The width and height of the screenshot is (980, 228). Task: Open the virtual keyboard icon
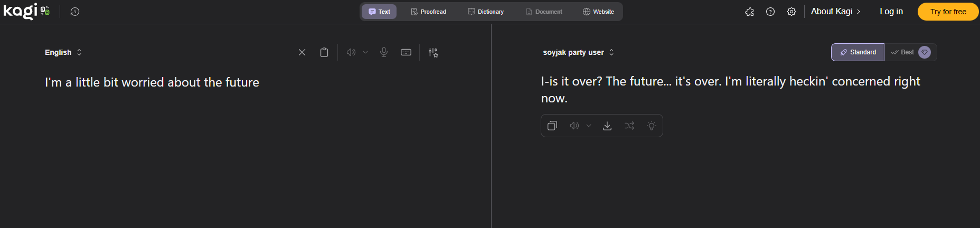406,52
